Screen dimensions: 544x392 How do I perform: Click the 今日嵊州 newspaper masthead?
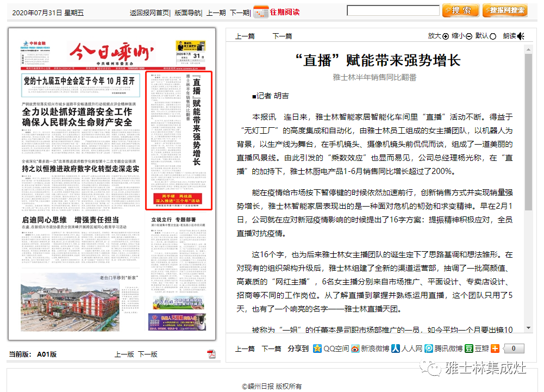pos(110,52)
